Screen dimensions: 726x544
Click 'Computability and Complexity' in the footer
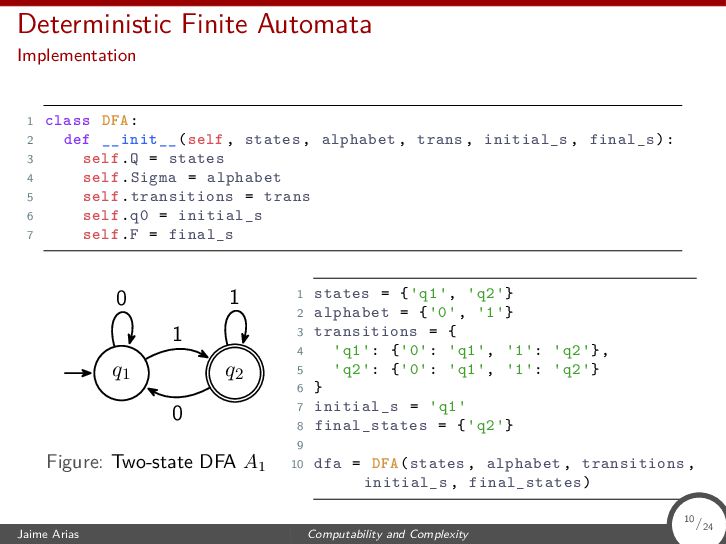tap(388, 534)
